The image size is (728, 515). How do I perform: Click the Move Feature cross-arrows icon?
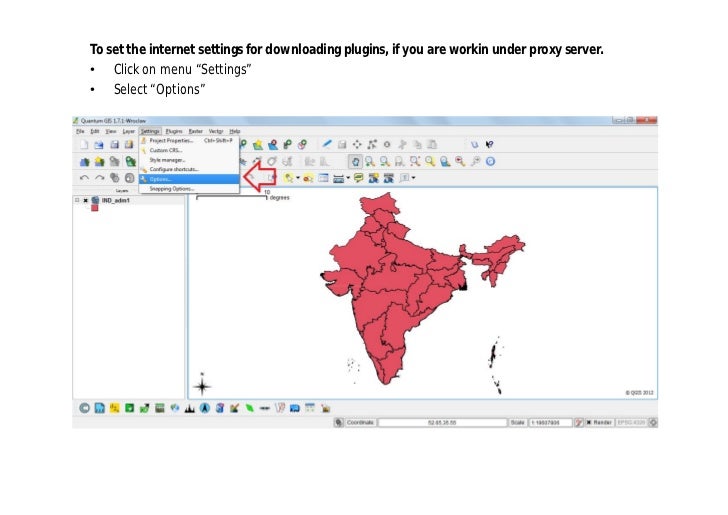[357, 144]
